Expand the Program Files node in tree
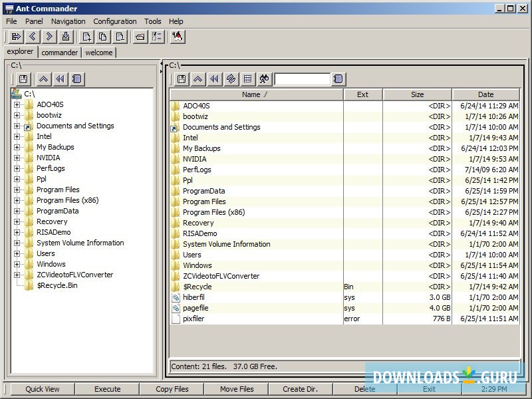 pos(17,190)
